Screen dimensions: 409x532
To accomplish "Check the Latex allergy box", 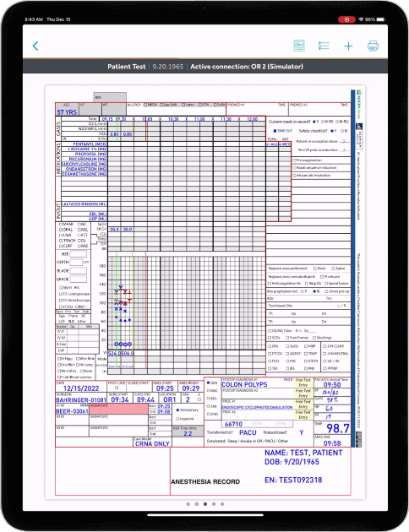I will pyautogui.click(x=183, y=105).
